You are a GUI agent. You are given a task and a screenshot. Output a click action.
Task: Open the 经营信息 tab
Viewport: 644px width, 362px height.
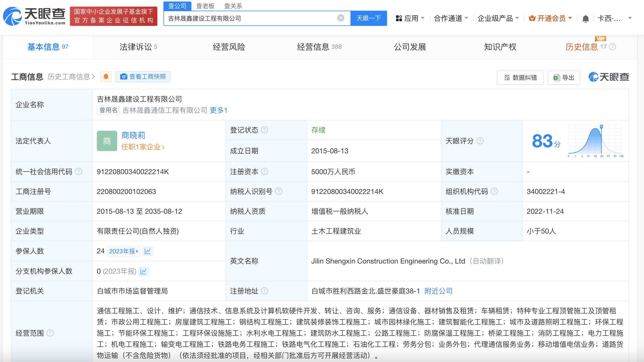pos(319,47)
